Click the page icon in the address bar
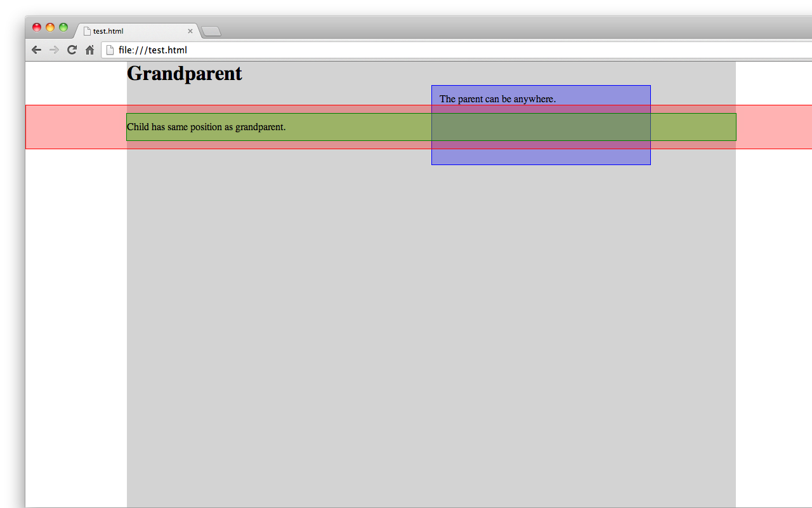This screenshot has width=812, height=508. click(110, 50)
